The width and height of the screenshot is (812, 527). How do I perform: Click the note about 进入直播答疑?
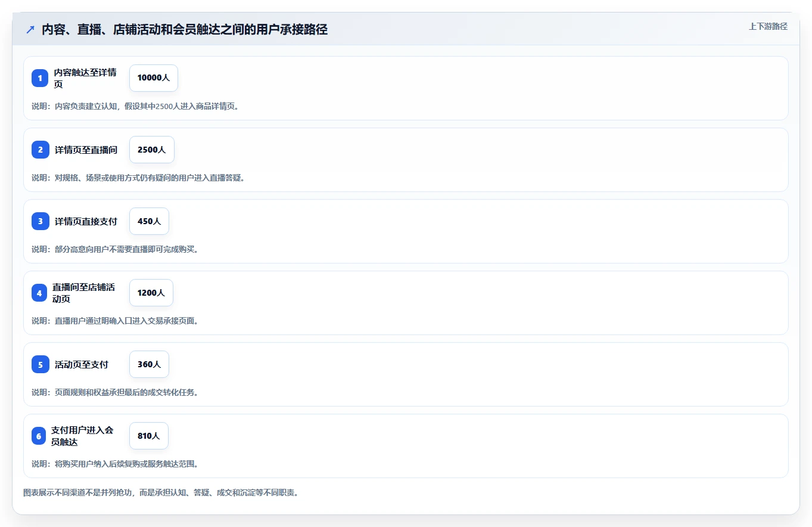(138, 178)
